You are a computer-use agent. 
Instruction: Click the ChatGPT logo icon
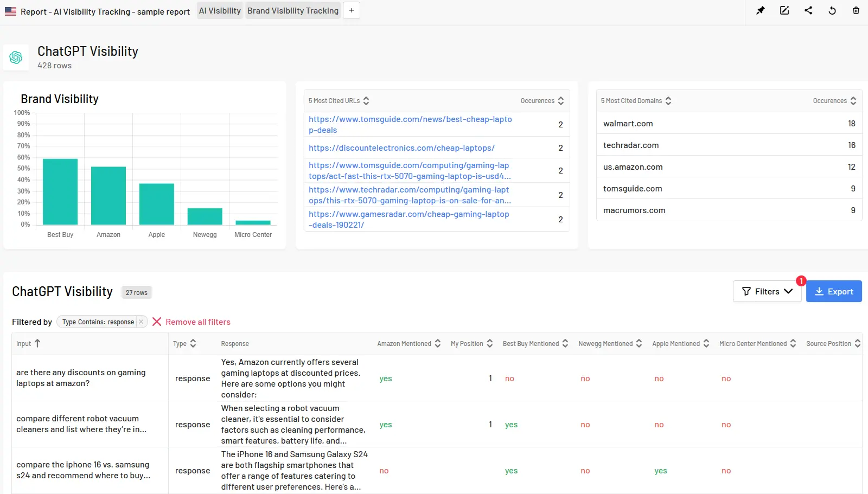click(x=16, y=57)
